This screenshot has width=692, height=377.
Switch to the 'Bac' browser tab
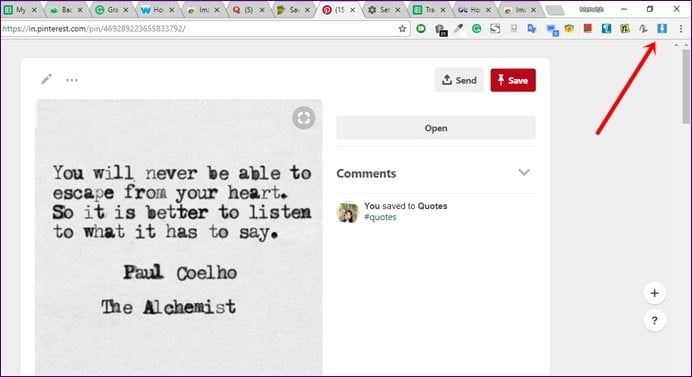(66, 9)
